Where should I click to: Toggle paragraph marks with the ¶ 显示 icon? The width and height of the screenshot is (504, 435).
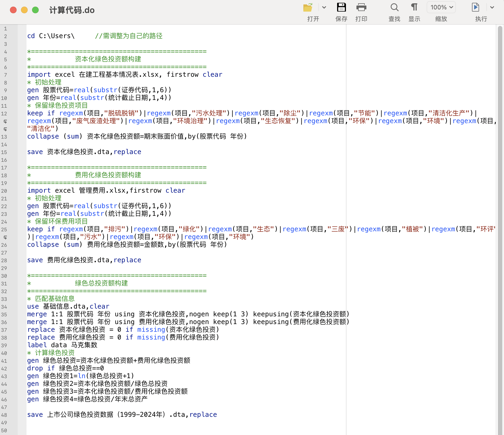414,7
